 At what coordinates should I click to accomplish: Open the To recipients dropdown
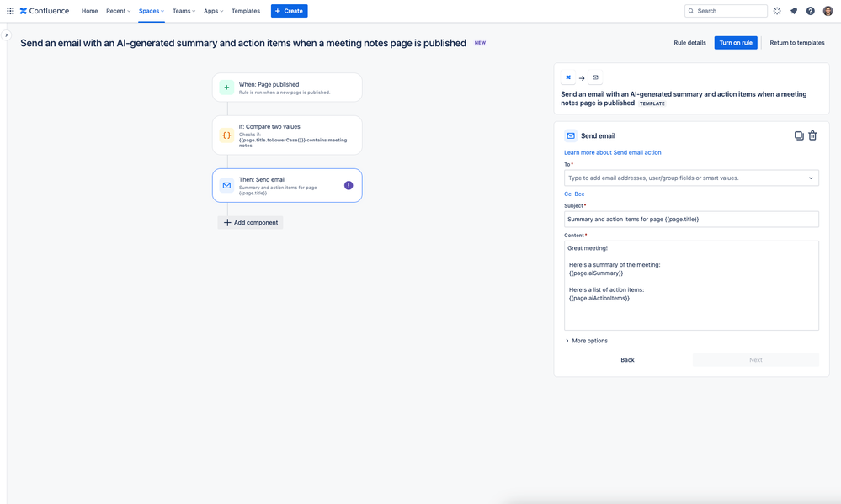pos(691,178)
